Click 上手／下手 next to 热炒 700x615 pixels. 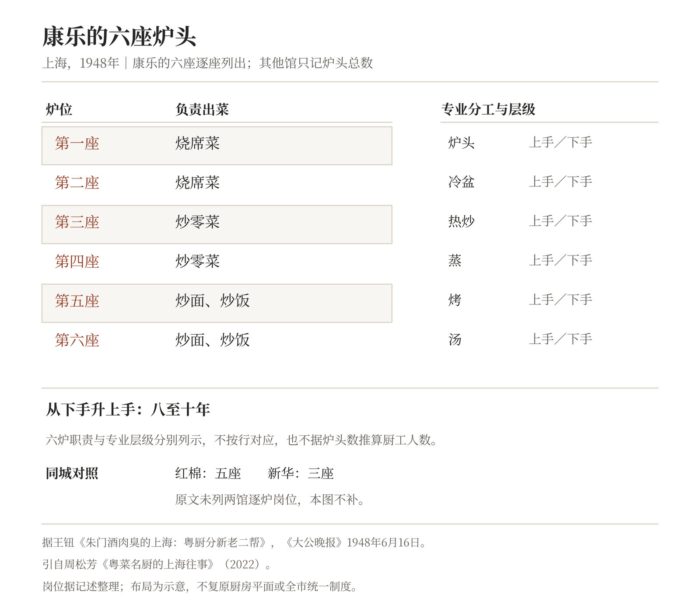pyautogui.click(x=560, y=221)
